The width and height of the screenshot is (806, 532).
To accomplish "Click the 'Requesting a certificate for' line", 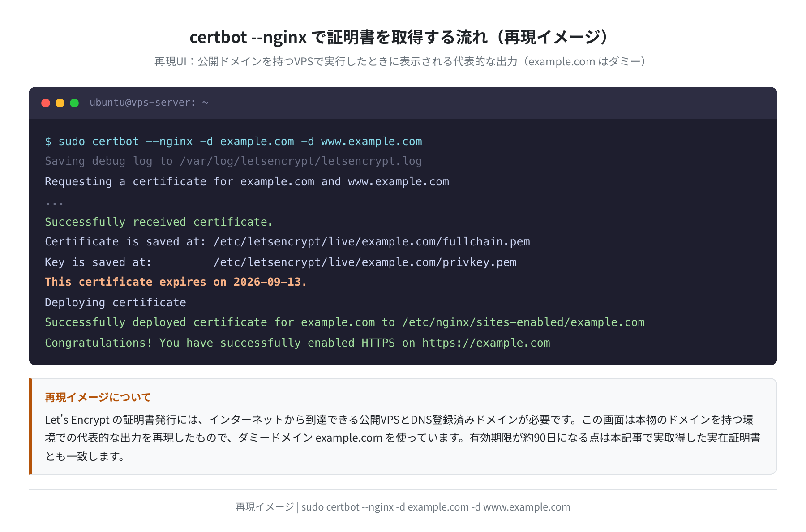I will pyautogui.click(x=247, y=182).
